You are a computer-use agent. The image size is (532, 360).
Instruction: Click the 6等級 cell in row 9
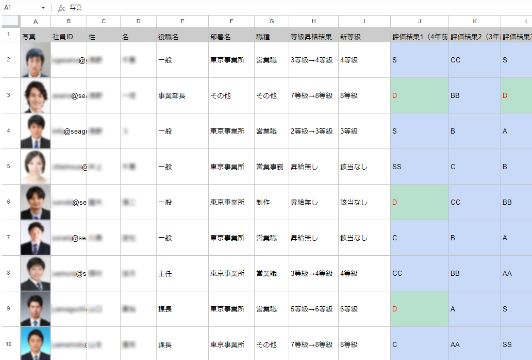pos(364,309)
